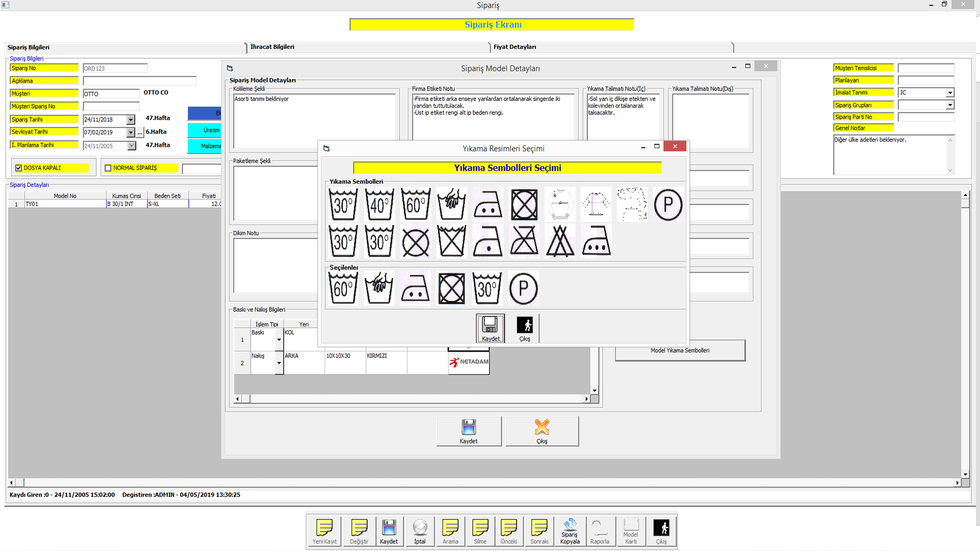Image resolution: width=980 pixels, height=551 pixels.
Task: Click the Model Yıkama Sembolleri button
Action: tap(680, 350)
